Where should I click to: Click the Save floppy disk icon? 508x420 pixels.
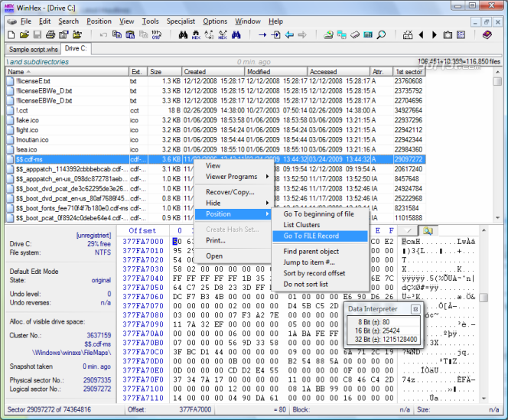coord(37,34)
